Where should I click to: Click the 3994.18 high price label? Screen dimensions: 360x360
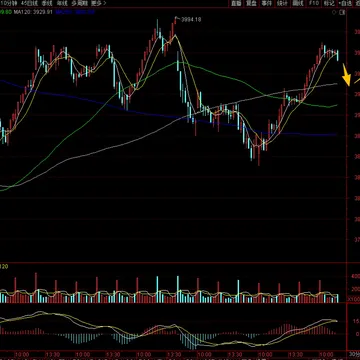pyautogui.click(x=191, y=20)
